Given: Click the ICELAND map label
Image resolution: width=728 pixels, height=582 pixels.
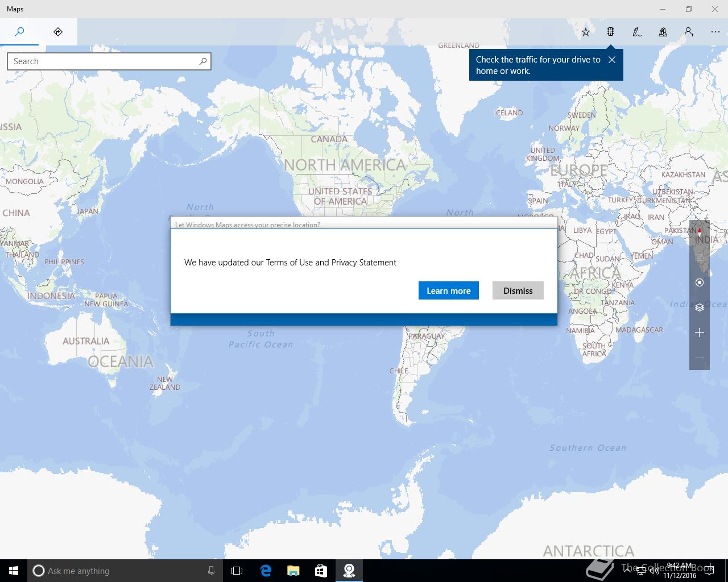Looking at the screenshot, I should 508,113.
